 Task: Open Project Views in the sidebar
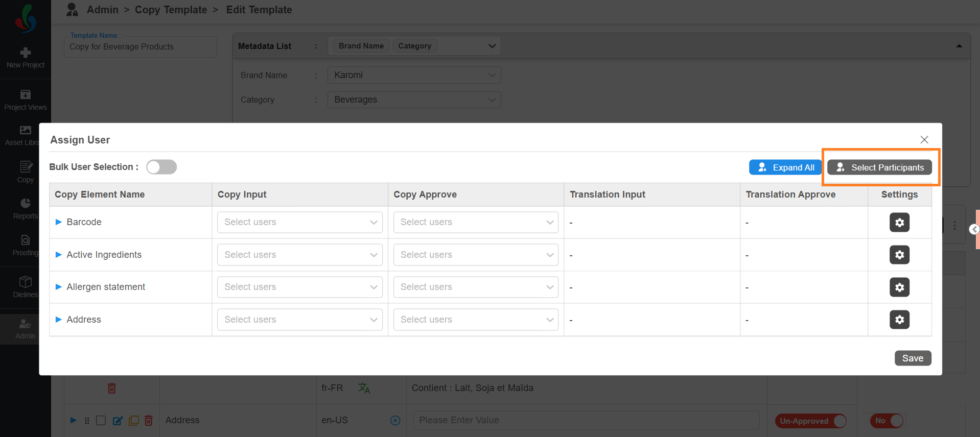click(26, 95)
